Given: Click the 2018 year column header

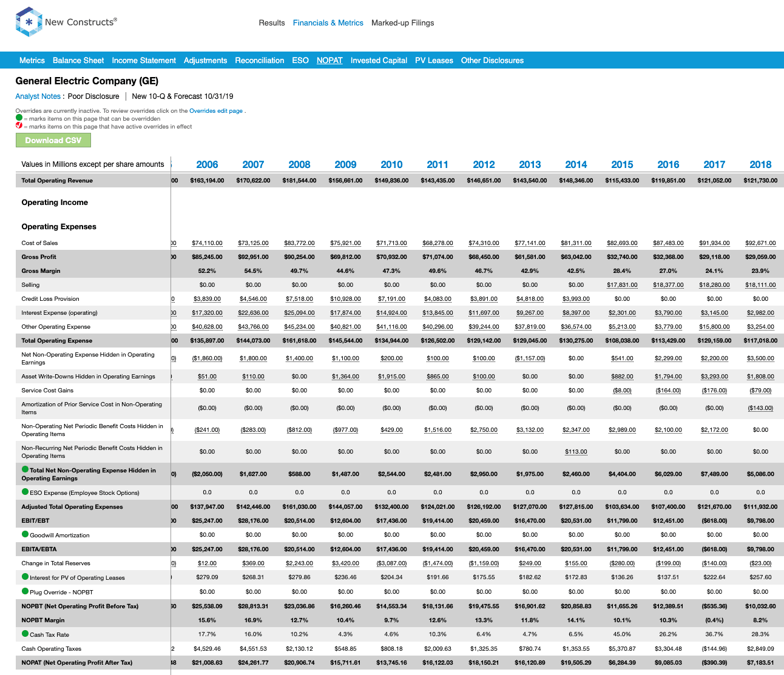Looking at the screenshot, I should (760, 164).
